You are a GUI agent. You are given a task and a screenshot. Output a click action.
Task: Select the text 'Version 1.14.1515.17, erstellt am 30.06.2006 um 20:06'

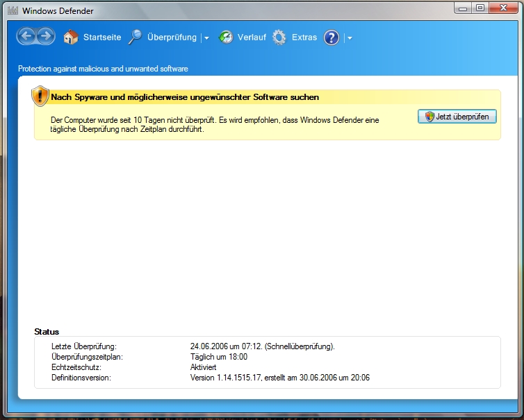[280, 378]
